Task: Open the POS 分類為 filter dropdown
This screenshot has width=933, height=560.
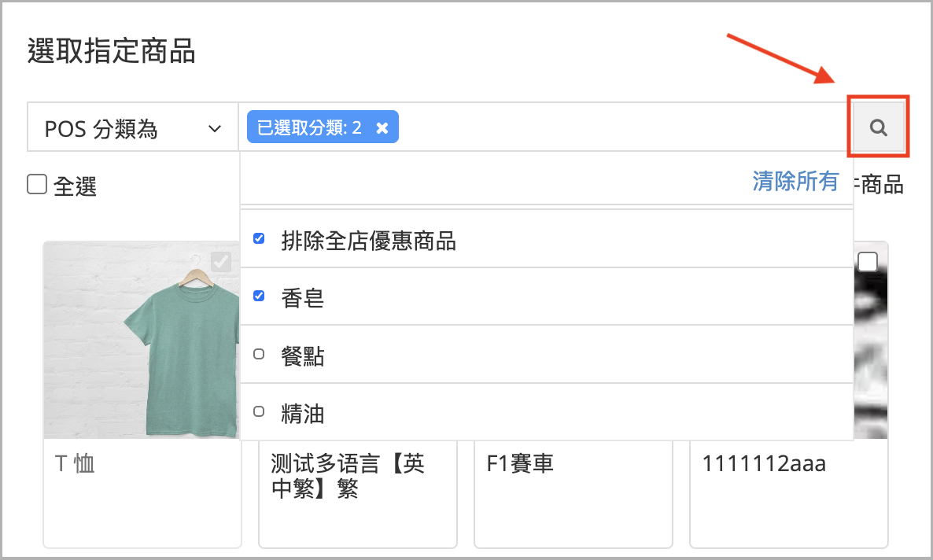Action: point(133,127)
